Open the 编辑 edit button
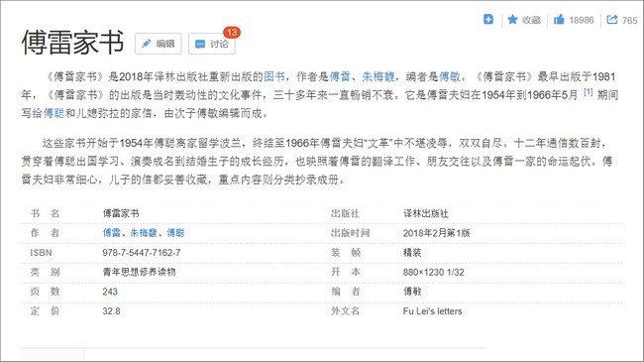Screen dimensions: 644x362 tap(159, 44)
